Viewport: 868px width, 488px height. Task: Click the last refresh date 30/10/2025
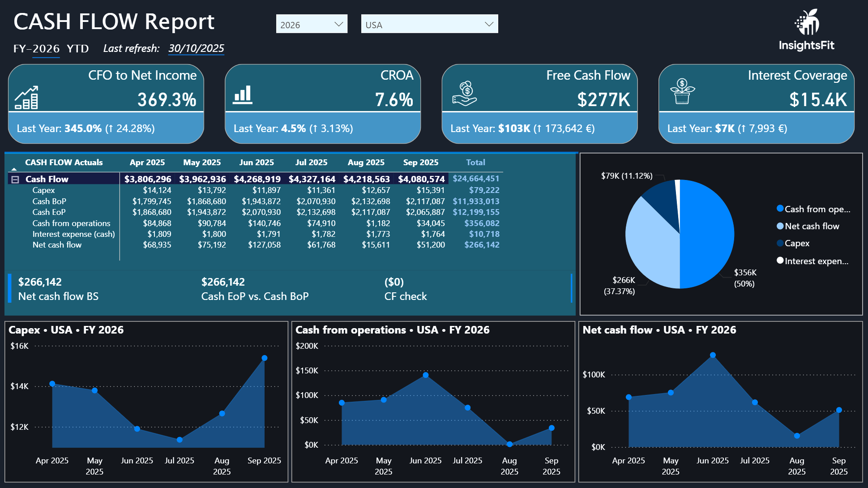click(196, 48)
